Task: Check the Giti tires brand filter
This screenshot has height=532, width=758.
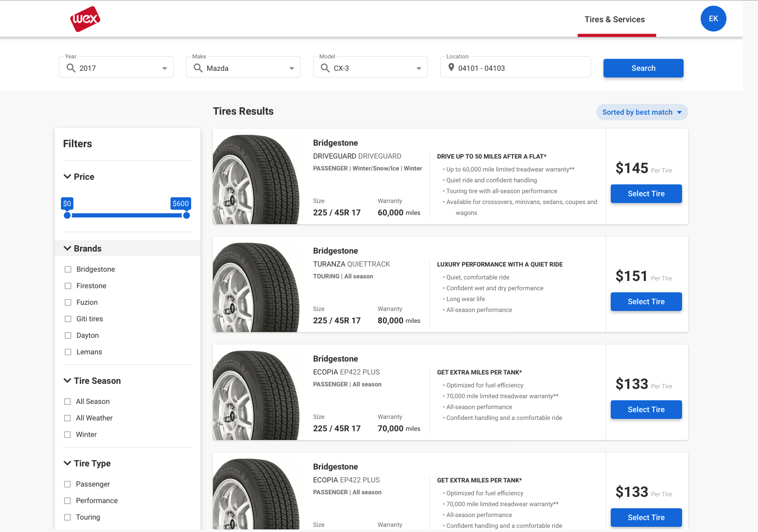Action: pyautogui.click(x=68, y=319)
